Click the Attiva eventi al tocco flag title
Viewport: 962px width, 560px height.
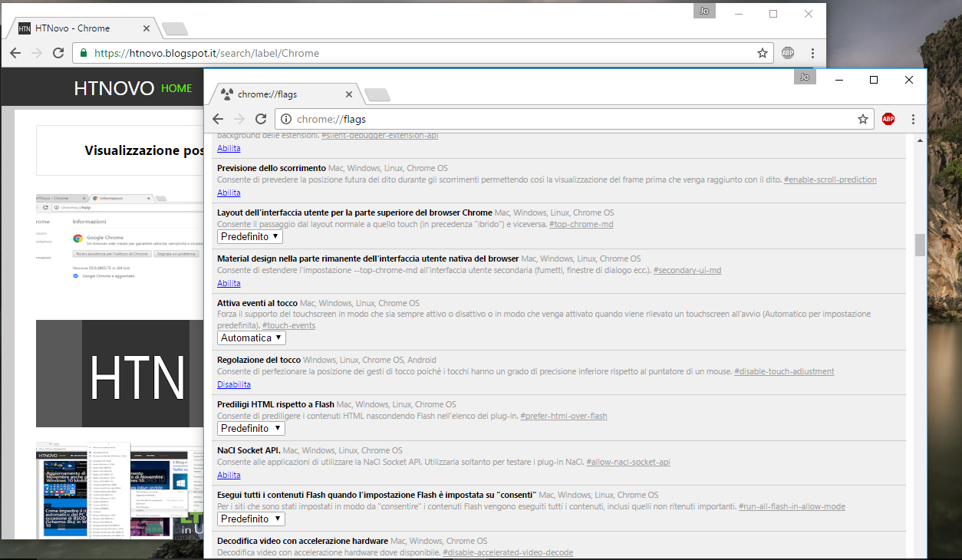pyautogui.click(x=257, y=303)
